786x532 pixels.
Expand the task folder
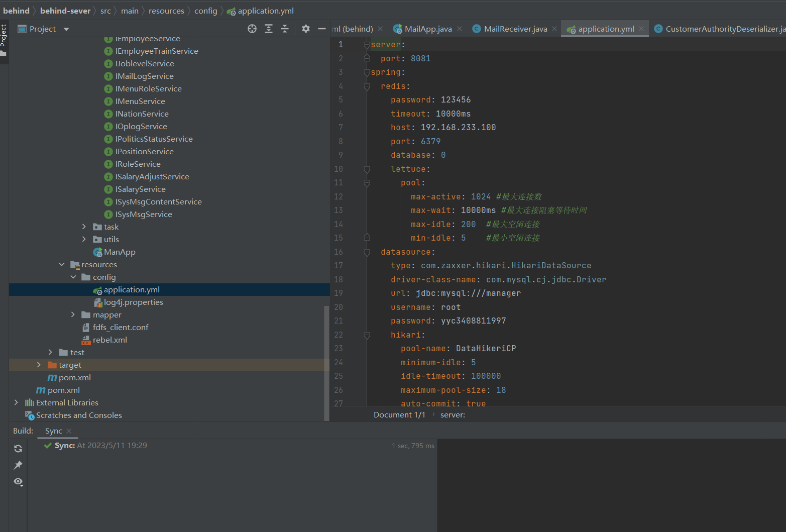[84, 227]
